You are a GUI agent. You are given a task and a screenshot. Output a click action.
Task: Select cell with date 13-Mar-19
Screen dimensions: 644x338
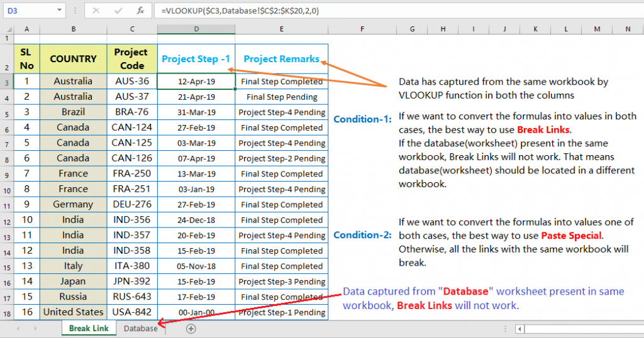196,173
